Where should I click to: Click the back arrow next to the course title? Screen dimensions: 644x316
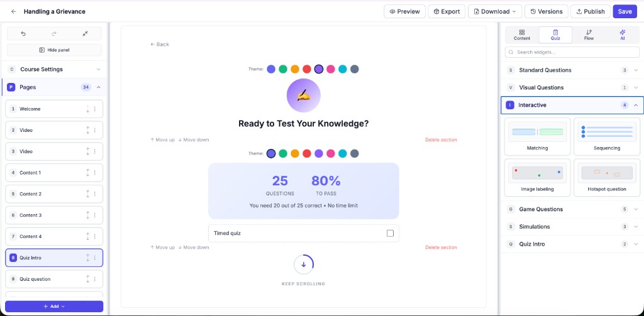(x=14, y=11)
